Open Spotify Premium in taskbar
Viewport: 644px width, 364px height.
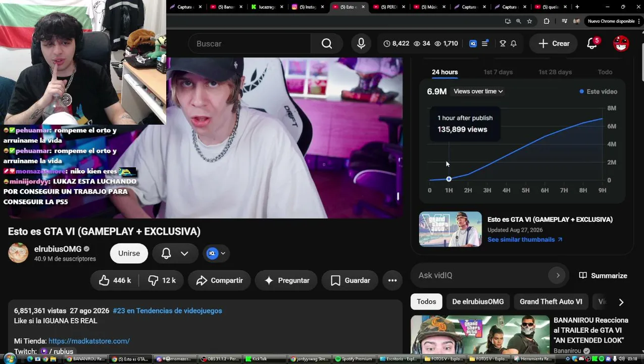click(354, 359)
